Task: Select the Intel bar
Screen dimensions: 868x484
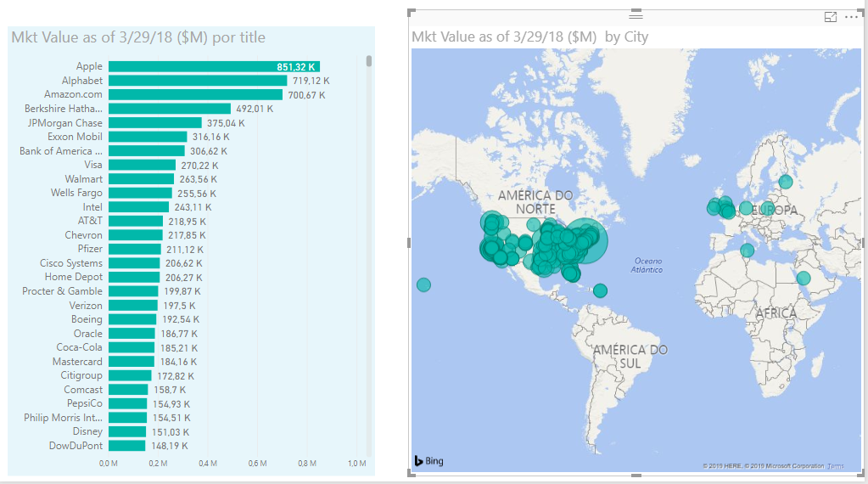Action: click(x=139, y=207)
